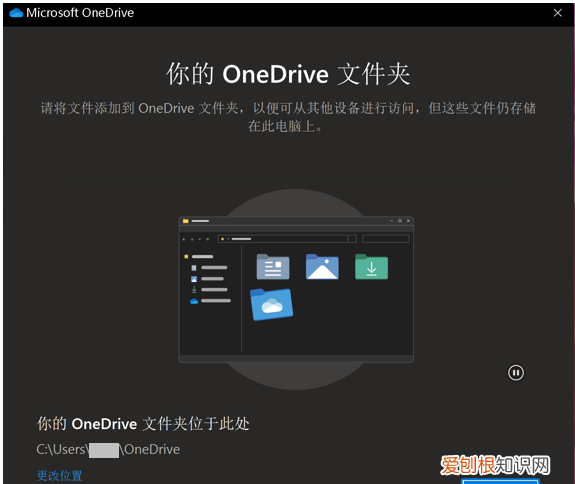Click the 更改位置 link
This screenshot has width=575, height=484.
59,476
